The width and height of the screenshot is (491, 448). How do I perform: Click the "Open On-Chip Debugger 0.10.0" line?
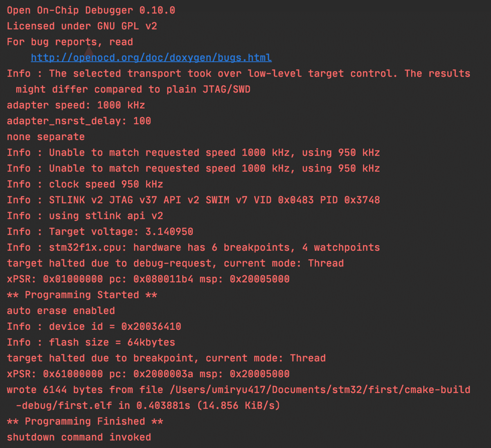pos(91,11)
